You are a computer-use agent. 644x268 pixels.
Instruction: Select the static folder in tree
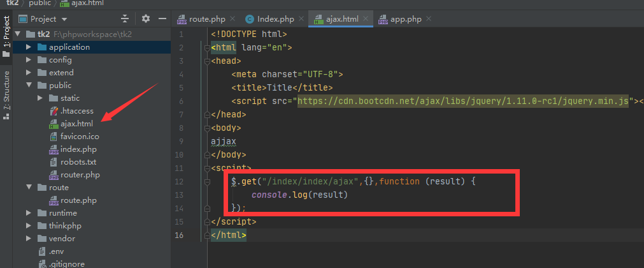(x=70, y=98)
